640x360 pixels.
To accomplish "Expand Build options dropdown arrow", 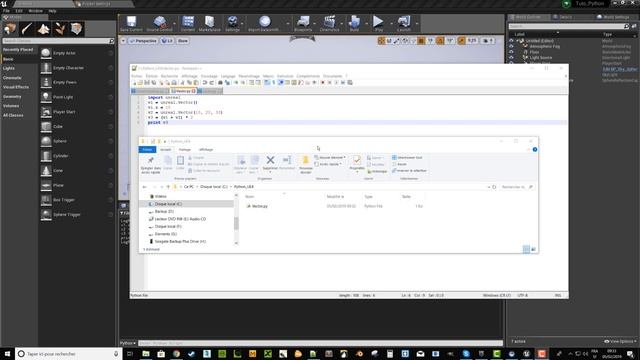I will click(x=366, y=24).
